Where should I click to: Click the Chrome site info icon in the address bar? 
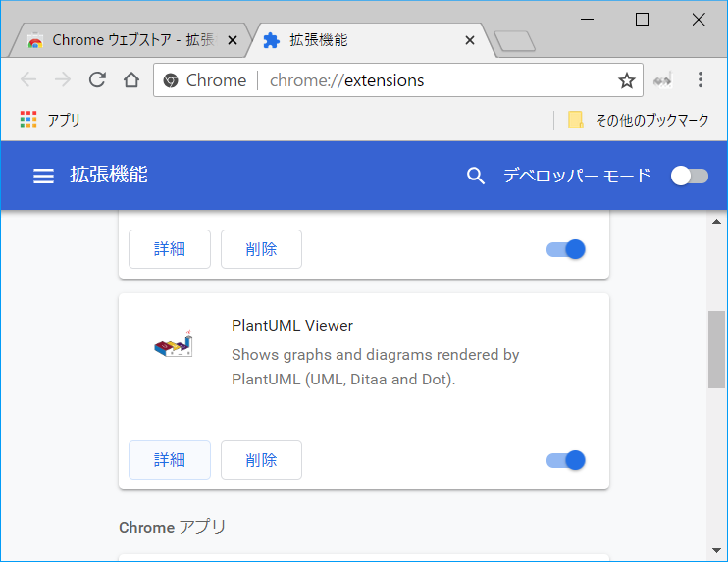click(171, 80)
